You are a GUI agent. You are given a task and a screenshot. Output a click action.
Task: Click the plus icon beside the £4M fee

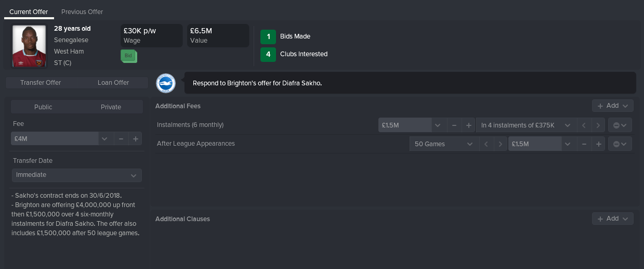[135, 139]
